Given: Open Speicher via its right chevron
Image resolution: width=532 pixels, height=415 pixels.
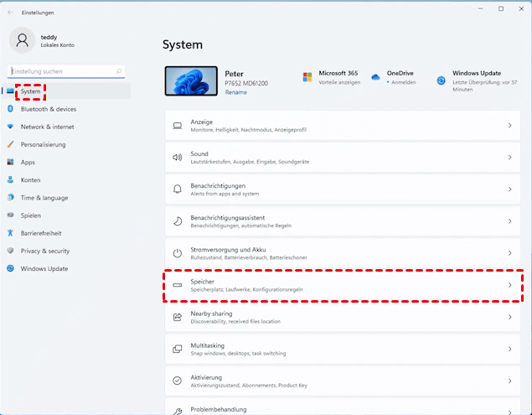Looking at the screenshot, I should pyautogui.click(x=509, y=286).
